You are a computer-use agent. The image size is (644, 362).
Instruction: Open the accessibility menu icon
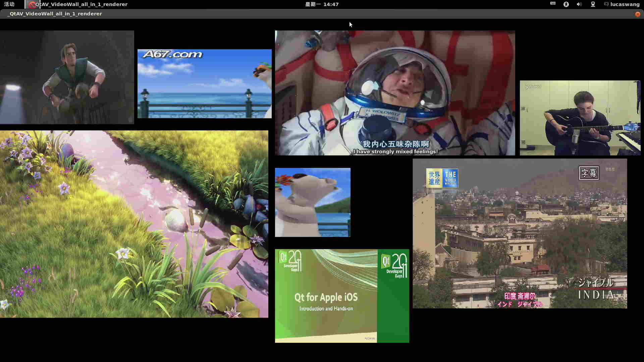pos(566,4)
